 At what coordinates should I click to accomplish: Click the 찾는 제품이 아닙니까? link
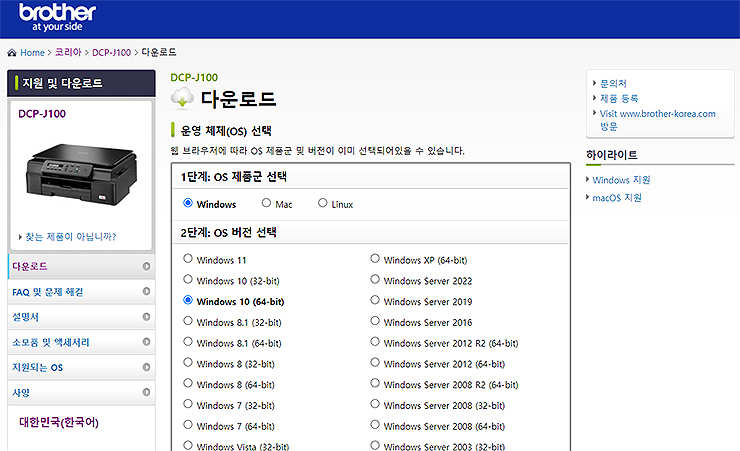click(71, 237)
